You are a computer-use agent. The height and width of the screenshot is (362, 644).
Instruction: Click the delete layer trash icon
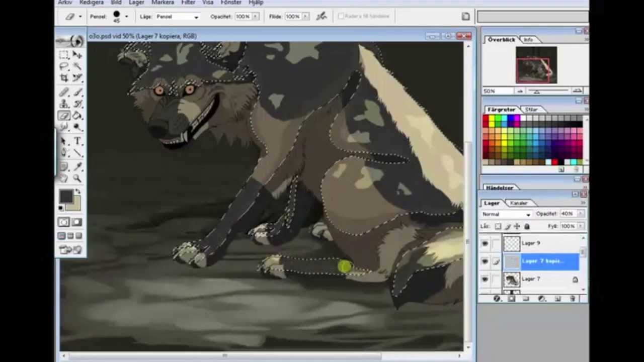coord(573,299)
